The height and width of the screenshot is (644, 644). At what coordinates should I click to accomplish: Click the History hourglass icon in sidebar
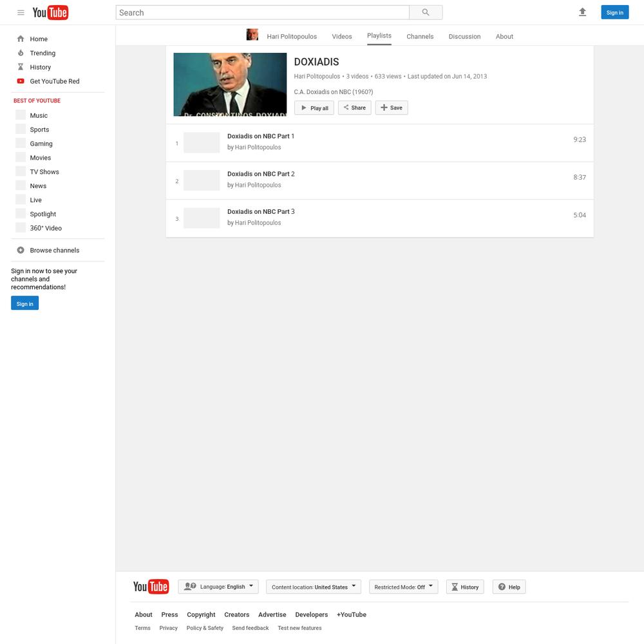pyautogui.click(x=21, y=67)
